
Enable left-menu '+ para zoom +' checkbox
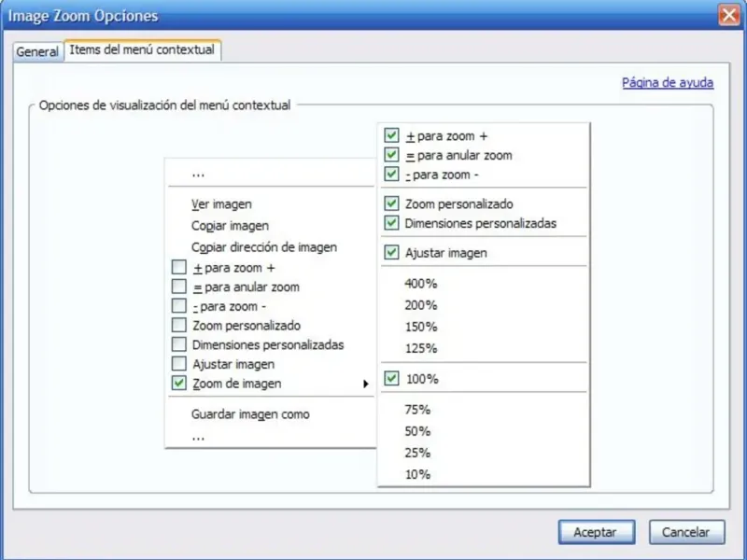pyautogui.click(x=179, y=268)
